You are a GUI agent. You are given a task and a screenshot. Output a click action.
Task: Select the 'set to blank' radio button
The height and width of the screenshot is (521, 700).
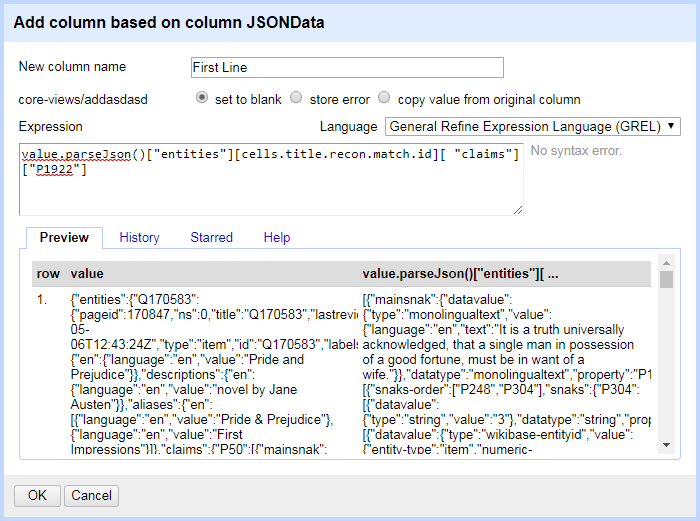pyautogui.click(x=202, y=97)
